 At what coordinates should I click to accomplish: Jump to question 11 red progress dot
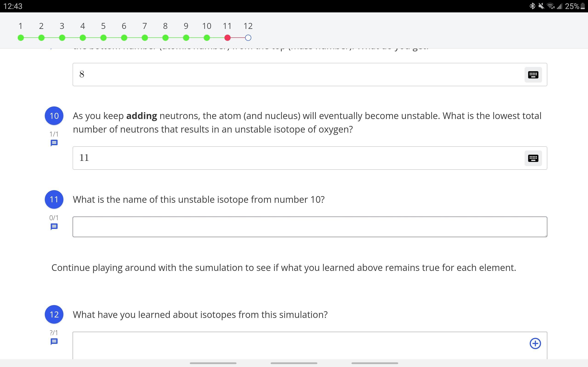[x=227, y=38]
